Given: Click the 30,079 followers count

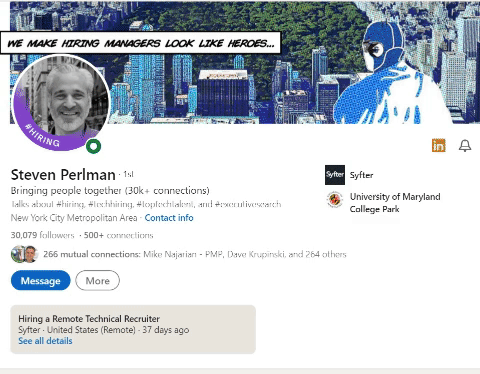Looking at the screenshot, I should 42,235.
